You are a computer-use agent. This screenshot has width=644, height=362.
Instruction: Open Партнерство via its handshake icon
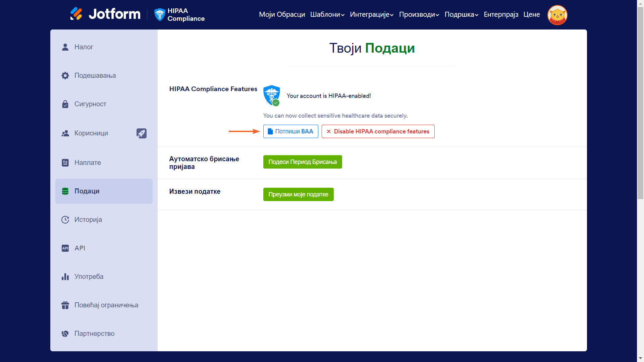click(65, 334)
